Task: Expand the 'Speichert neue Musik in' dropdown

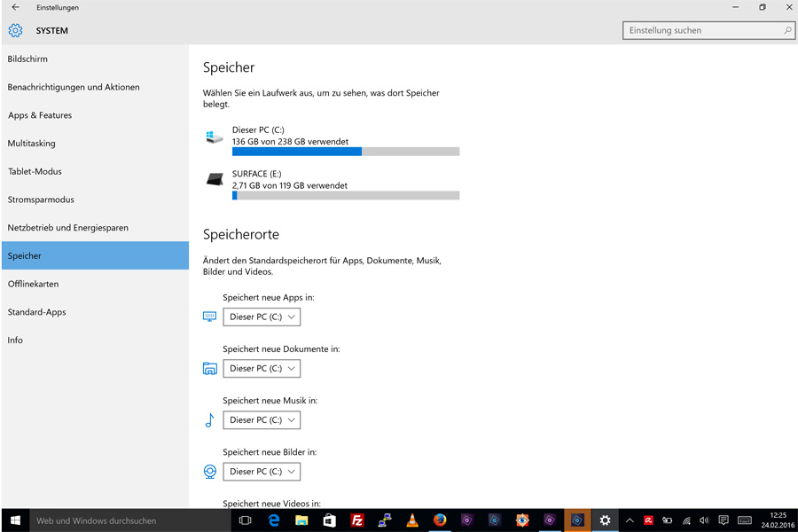Action: [262, 419]
